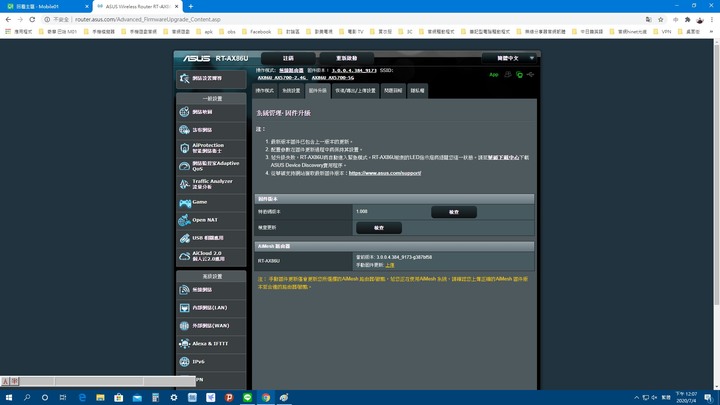720x405 pixels.
Task: Click the 上傳 manual firmware upload link
Action: coord(390,265)
